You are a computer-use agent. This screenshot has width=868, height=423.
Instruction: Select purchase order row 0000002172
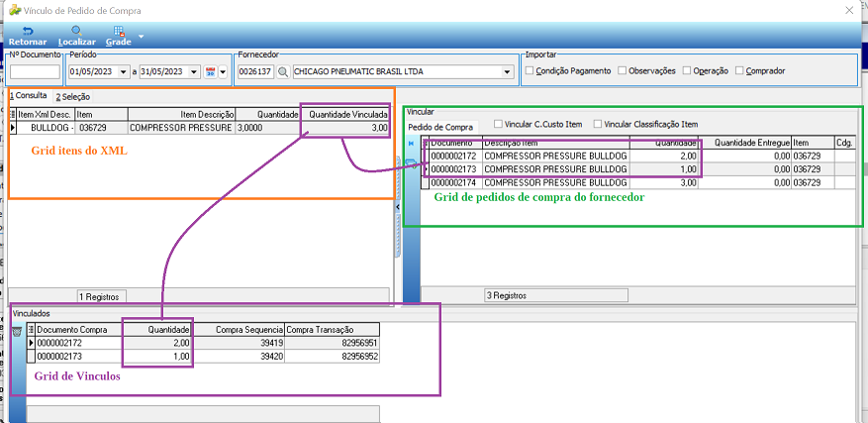[638, 157]
